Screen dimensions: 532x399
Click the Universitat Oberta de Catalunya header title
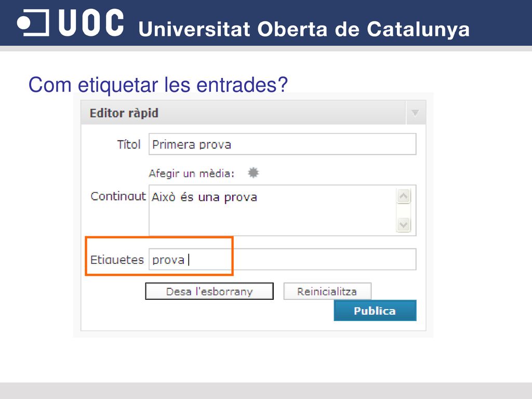[x=304, y=29]
